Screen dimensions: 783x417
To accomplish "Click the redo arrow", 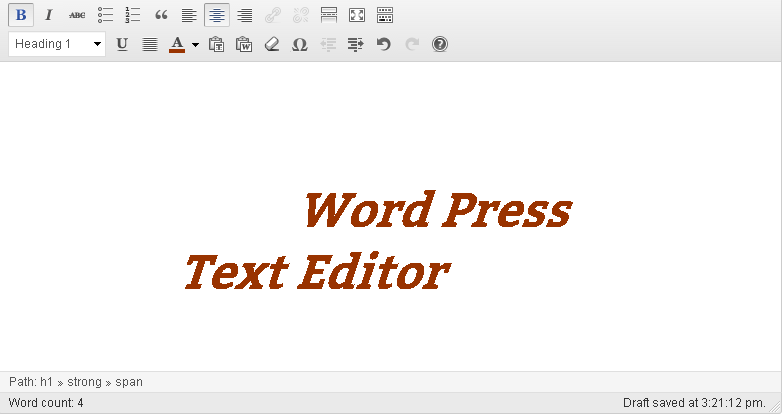I will click(x=411, y=44).
